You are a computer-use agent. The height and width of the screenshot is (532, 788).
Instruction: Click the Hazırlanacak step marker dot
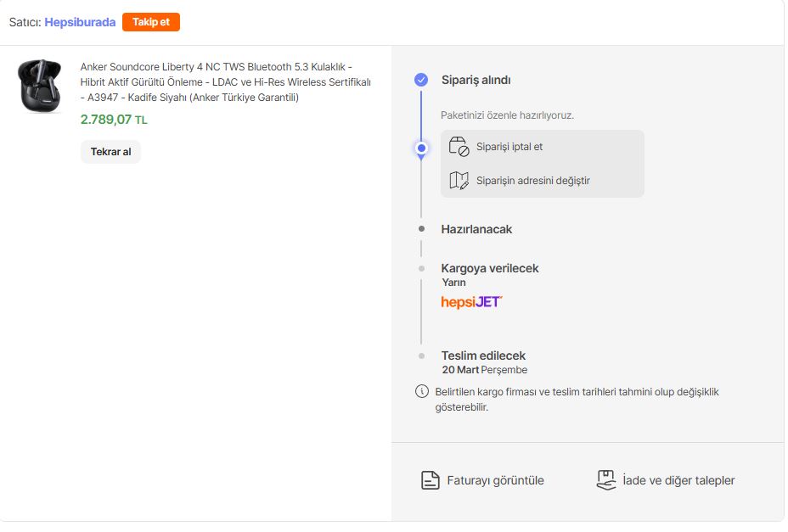coord(421,229)
